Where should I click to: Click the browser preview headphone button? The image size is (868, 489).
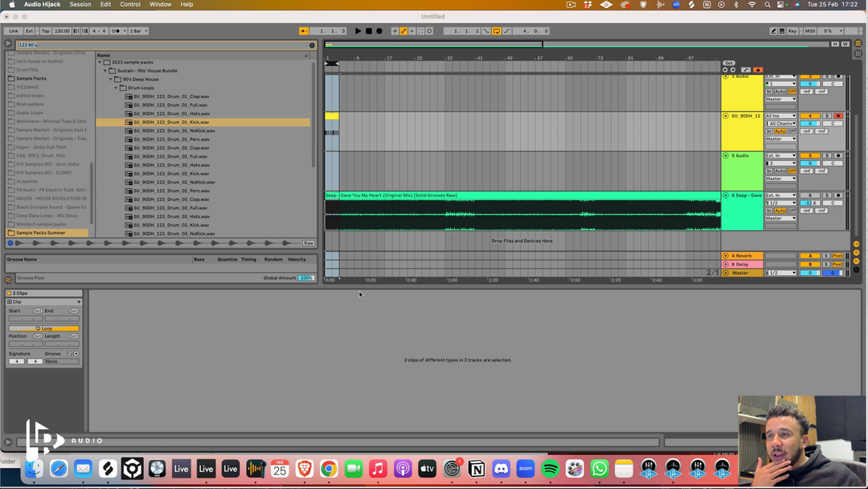point(9,243)
